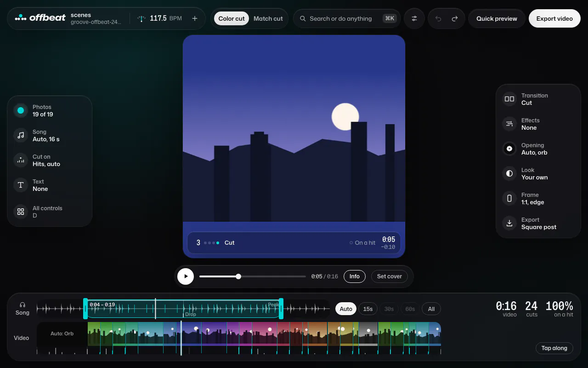
Task: Open the Song music note icon
Action: pyautogui.click(x=21, y=135)
